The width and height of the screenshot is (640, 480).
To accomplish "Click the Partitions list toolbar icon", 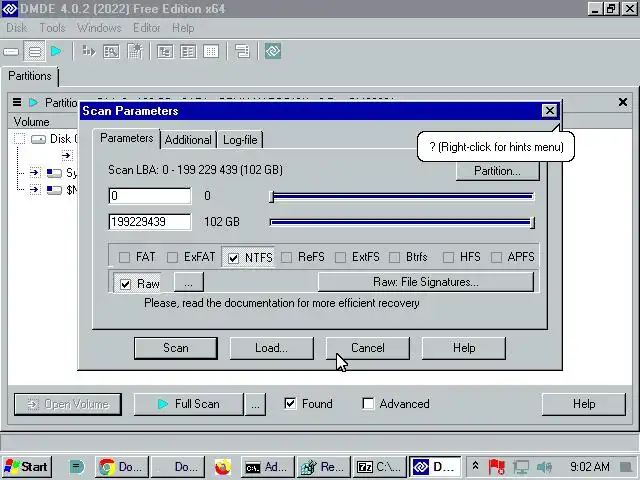I will coord(35,52).
